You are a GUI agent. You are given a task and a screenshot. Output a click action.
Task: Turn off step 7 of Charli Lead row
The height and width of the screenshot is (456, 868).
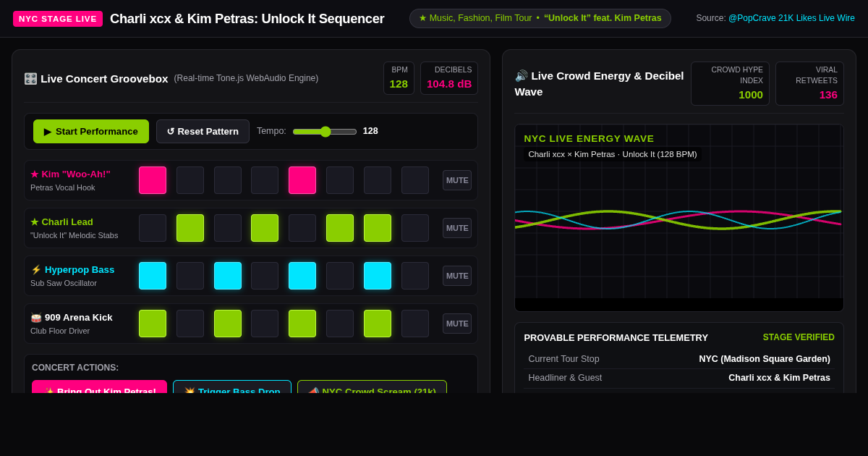pyautogui.click(x=378, y=228)
